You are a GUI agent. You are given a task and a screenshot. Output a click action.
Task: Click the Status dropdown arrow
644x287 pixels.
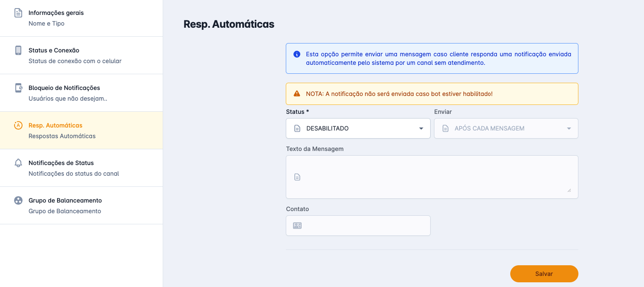(421, 128)
